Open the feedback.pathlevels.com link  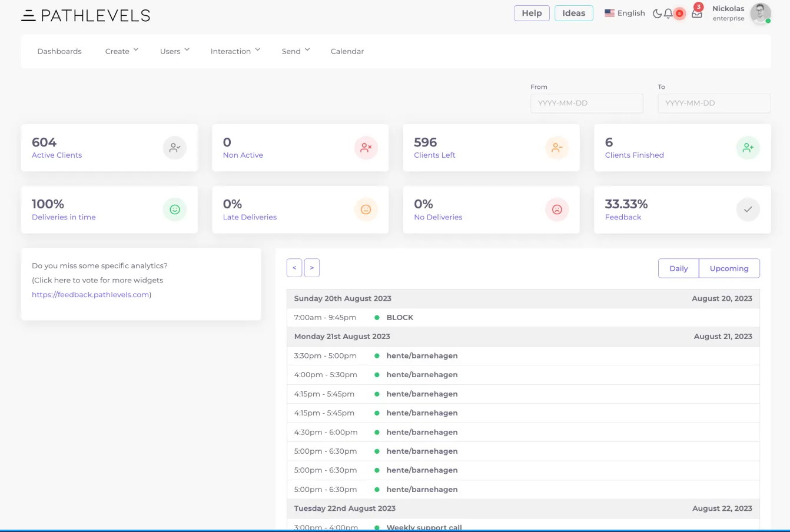pyautogui.click(x=91, y=295)
